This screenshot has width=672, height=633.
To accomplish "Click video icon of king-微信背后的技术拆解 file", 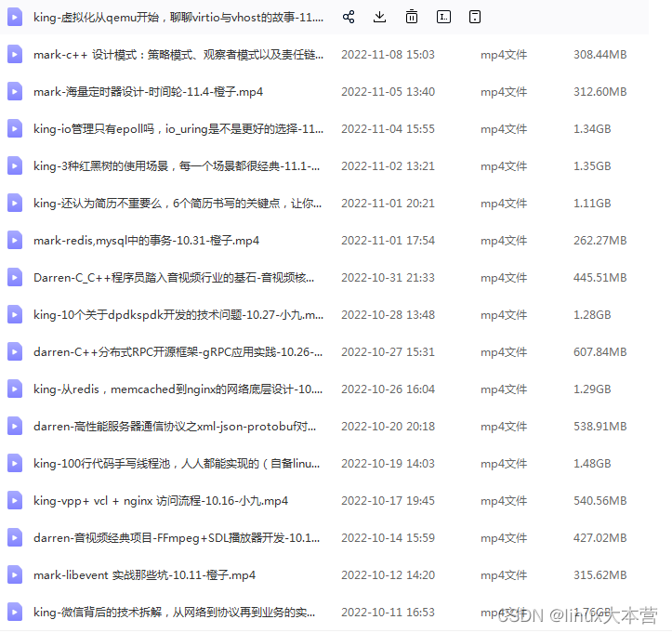I will click(15, 612).
